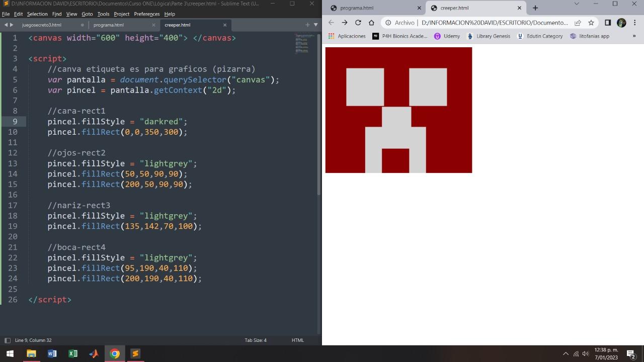
Task: Open the HTML syntax selector in status bar
Action: [x=297, y=340]
